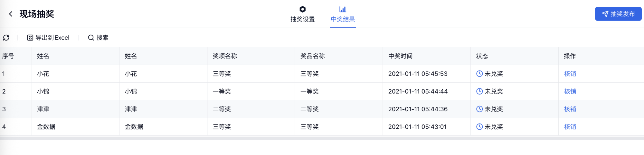
Task: Click the search magnifier icon
Action: 91,38
